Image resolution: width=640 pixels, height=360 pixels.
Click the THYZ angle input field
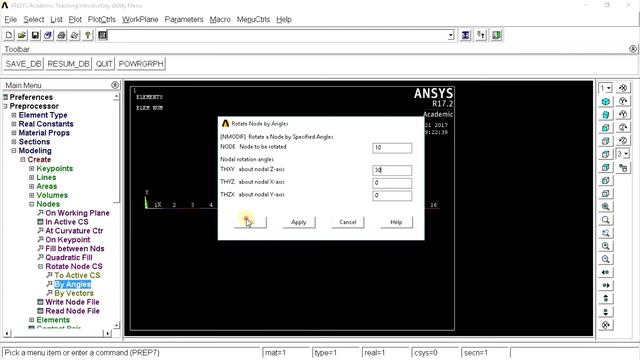point(392,183)
